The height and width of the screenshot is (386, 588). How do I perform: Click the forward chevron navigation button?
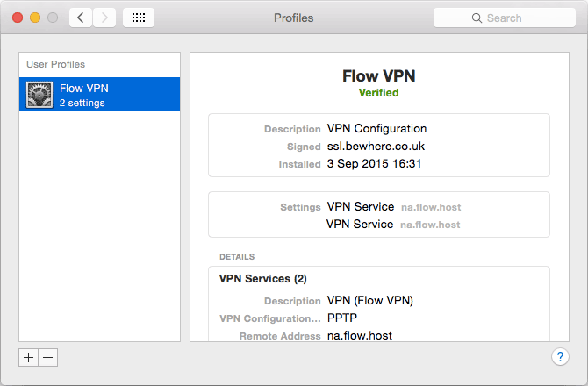click(x=104, y=18)
